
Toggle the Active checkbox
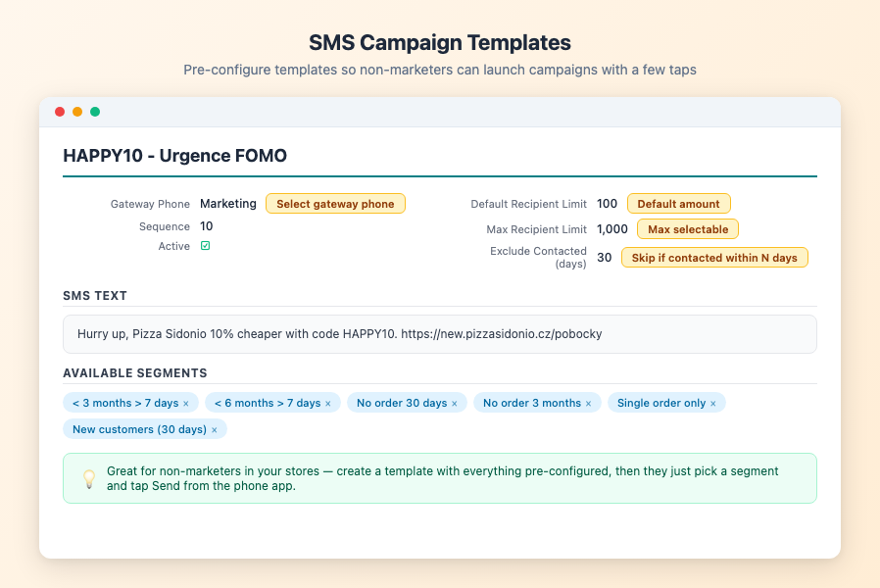pos(206,246)
